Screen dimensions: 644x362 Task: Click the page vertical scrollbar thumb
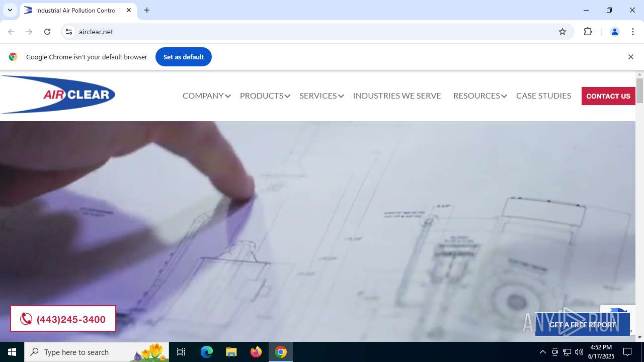(x=639, y=90)
